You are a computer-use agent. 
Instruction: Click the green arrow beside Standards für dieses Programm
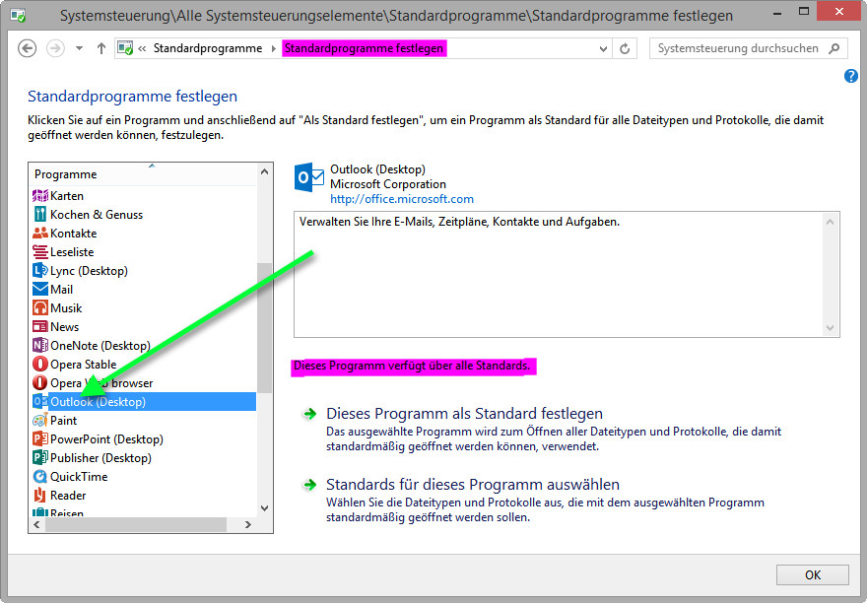(x=310, y=485)
